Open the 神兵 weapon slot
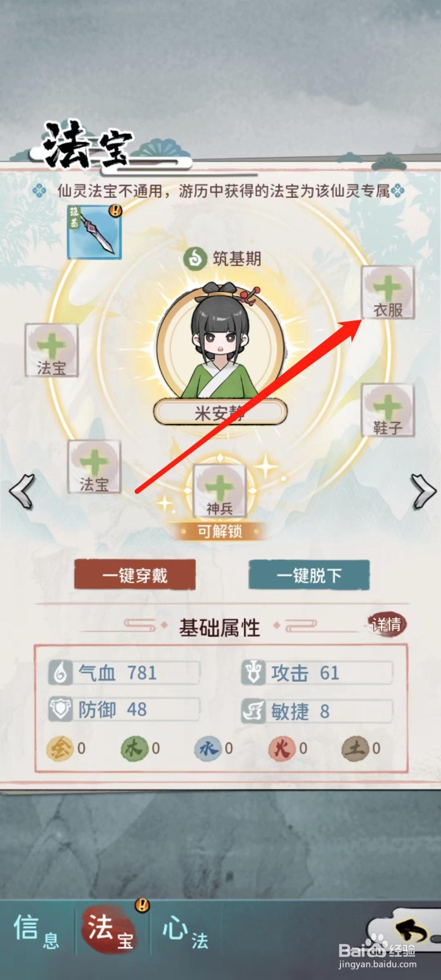 point(220,490)
